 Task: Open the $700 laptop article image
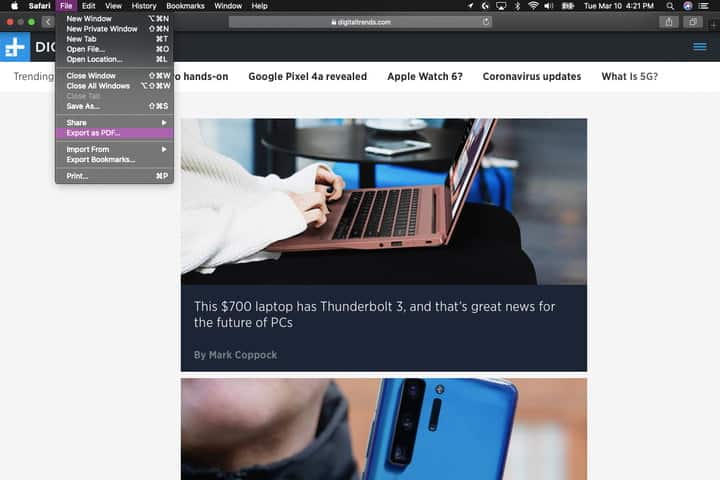click(x=384, y=201)
